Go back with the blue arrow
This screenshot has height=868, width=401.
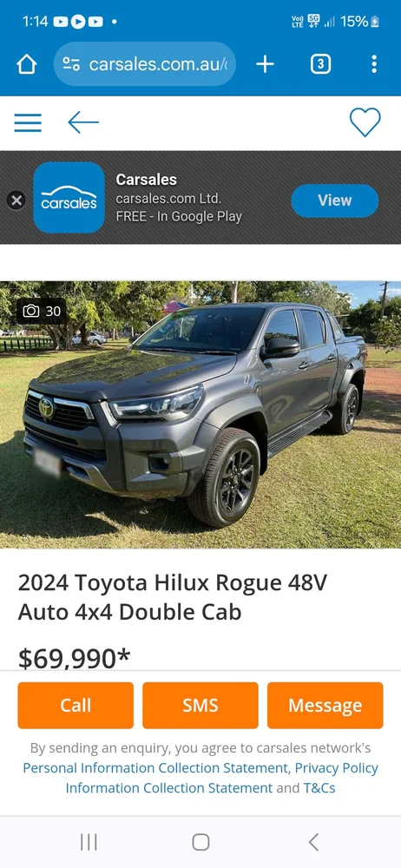click(83, 122)
